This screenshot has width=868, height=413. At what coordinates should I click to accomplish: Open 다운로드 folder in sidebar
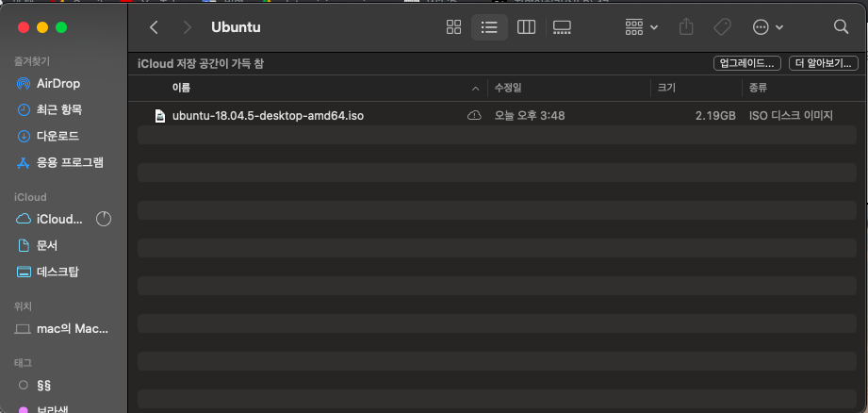click(x=57, y=136)
